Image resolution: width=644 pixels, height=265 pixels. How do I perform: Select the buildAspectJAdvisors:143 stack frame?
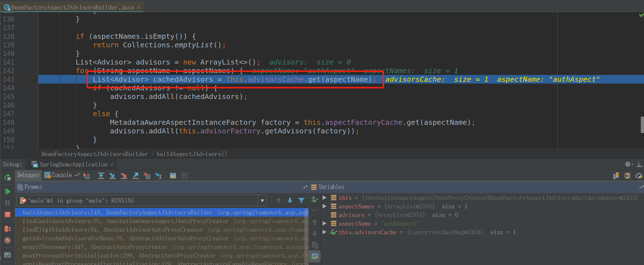[162, 213]
